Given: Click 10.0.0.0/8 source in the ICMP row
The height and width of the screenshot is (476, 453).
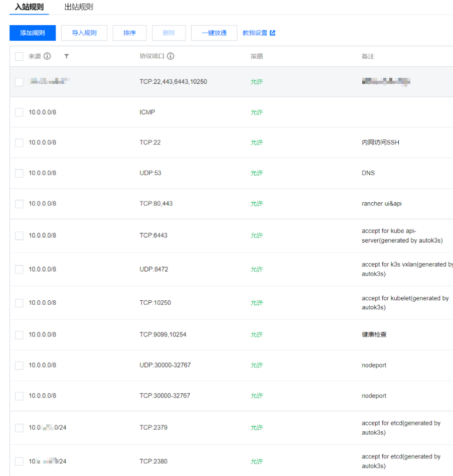Looking at the screenshot, I should 43,112.
